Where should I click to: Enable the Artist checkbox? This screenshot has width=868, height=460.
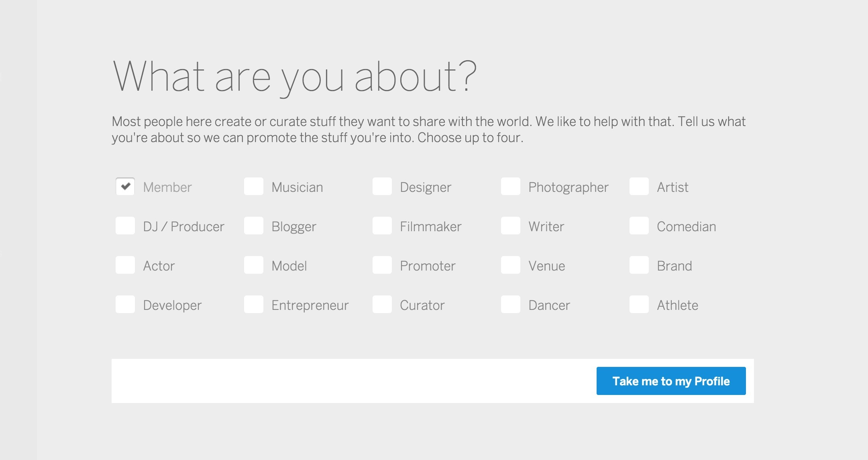click(639, 187)
